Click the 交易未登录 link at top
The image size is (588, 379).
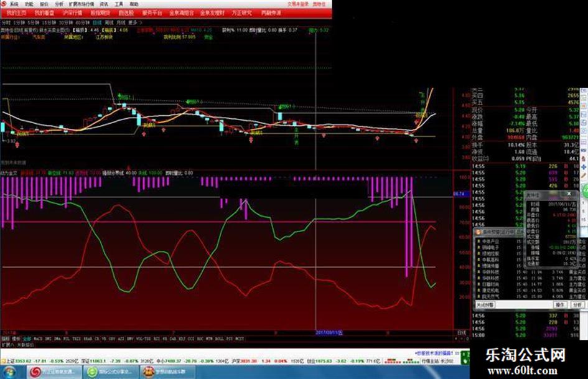298,4
